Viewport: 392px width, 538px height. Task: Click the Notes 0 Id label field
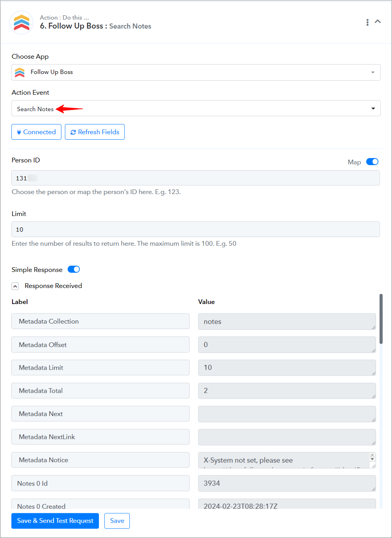pos(100,483)
